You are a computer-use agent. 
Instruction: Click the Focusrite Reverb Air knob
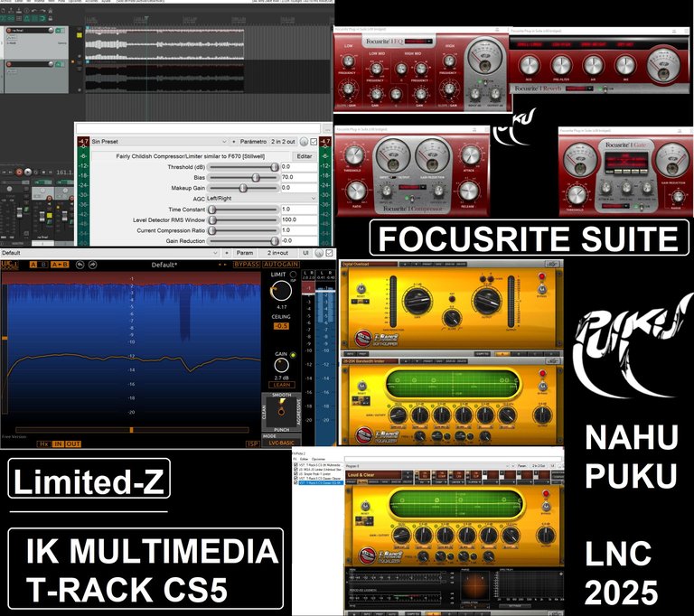(x=593, y=65)
